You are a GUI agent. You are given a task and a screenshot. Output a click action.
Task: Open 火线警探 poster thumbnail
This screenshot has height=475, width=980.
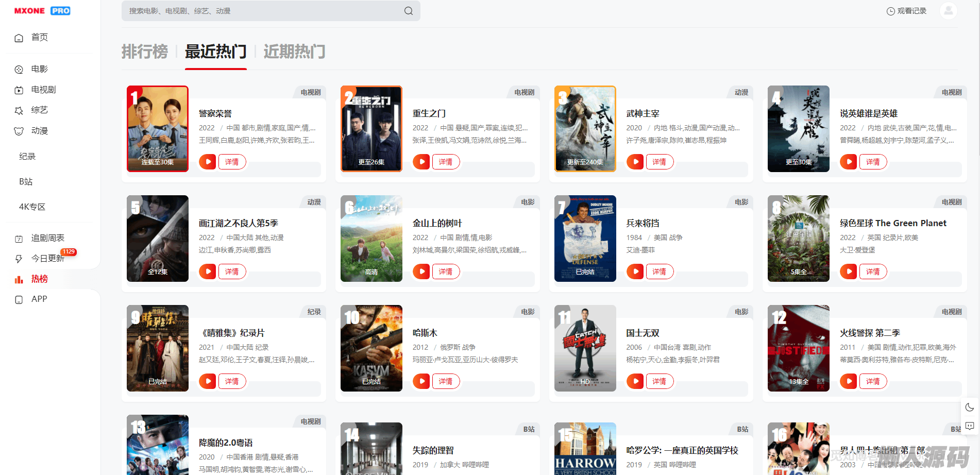tap(799, 348)
